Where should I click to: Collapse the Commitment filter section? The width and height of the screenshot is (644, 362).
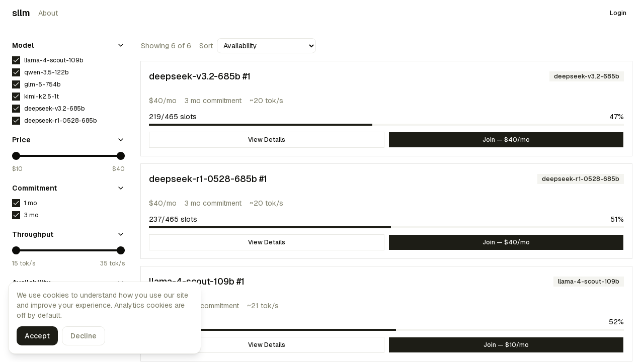121,188
